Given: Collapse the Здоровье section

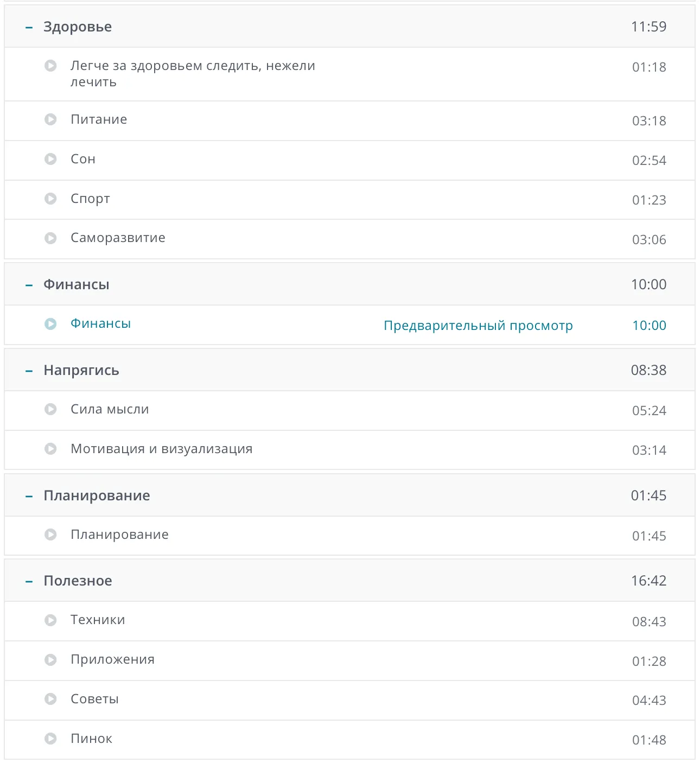Looking at the screenshot, I should (x=29, y=27).
